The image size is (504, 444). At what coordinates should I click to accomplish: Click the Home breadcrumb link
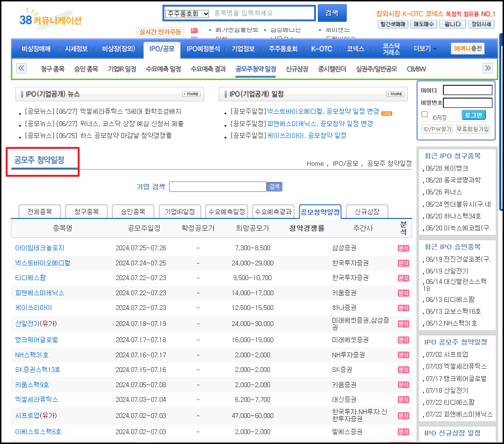[315, 163]
